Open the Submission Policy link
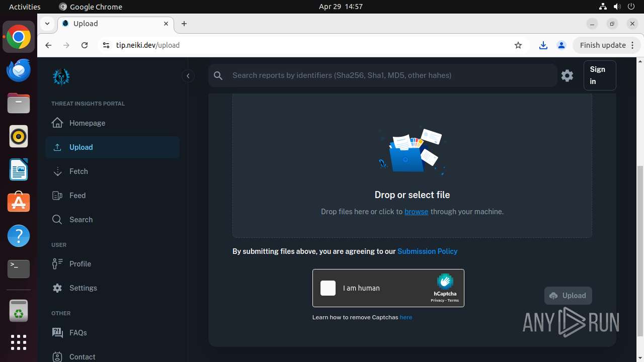 coord(427,251)
